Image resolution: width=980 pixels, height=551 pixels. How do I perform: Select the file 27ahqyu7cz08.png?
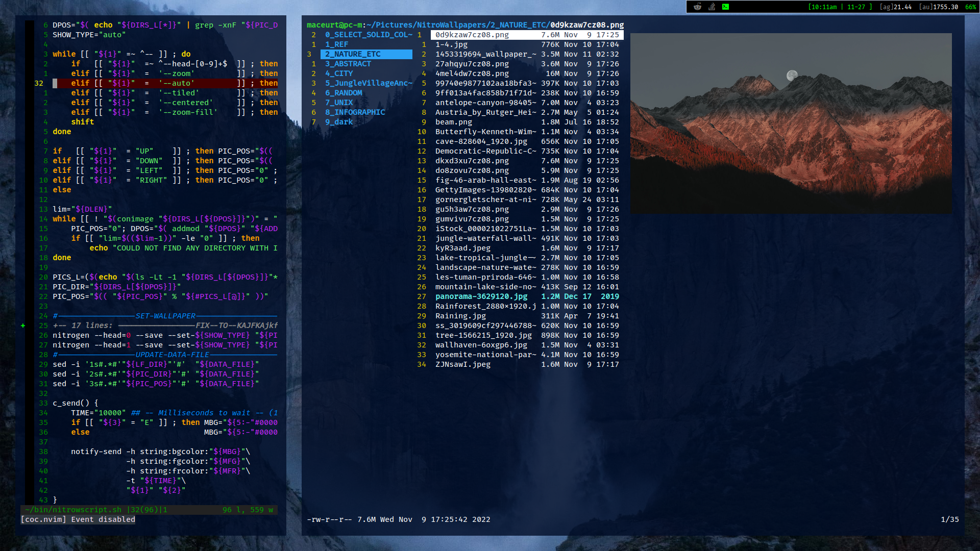click(x=527, y=64)
